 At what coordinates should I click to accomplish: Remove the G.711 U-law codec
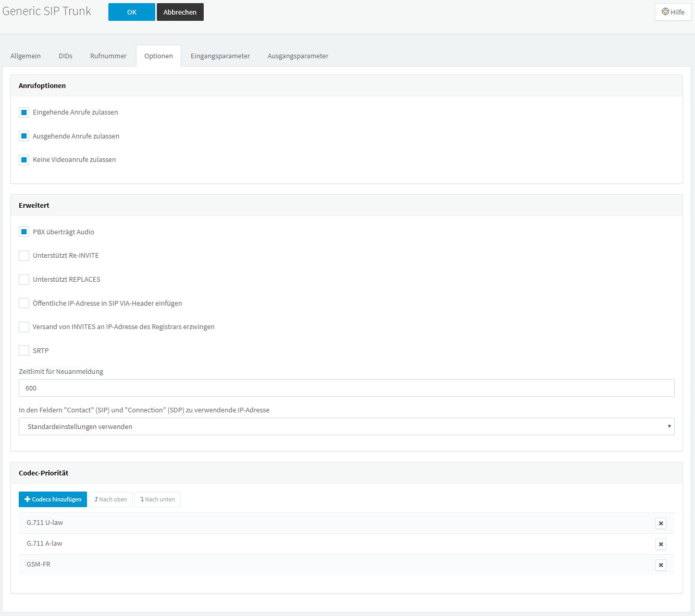click(661, 523)
